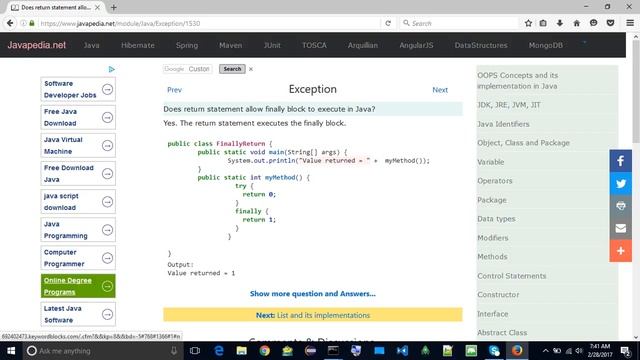Show hidden system tray icons chevron

[x=545, y=351]
